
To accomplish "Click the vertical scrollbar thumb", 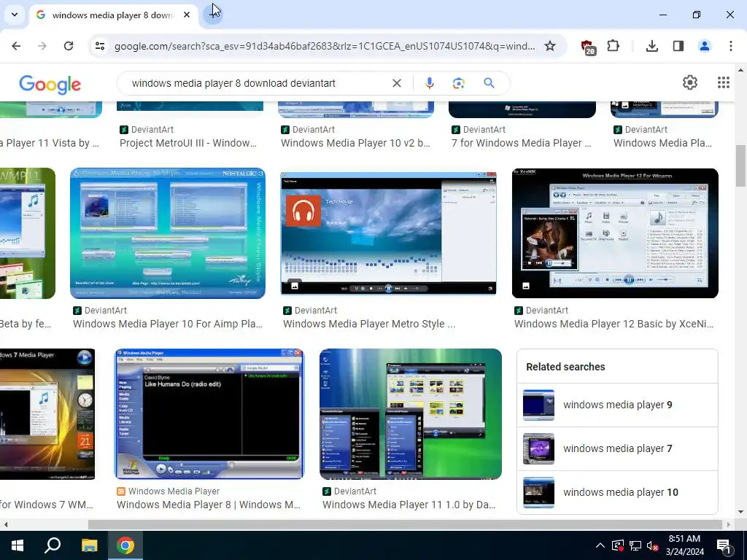I will 740,166.
